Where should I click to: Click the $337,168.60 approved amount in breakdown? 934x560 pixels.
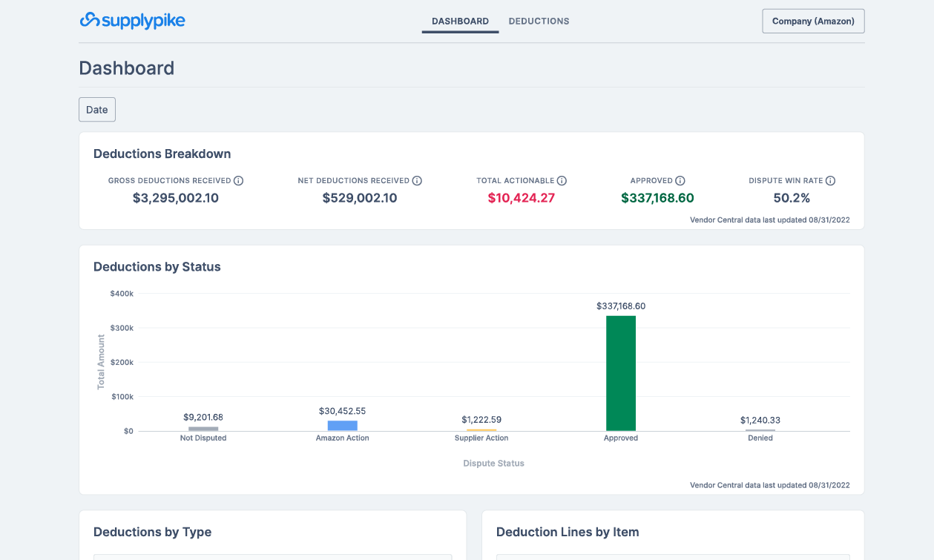click(657, 198)
